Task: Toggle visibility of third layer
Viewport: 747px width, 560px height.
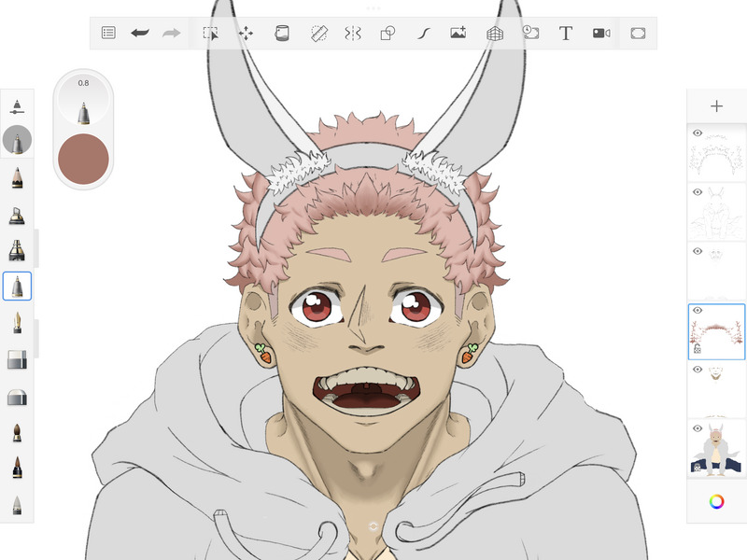Action: [698, 251]
